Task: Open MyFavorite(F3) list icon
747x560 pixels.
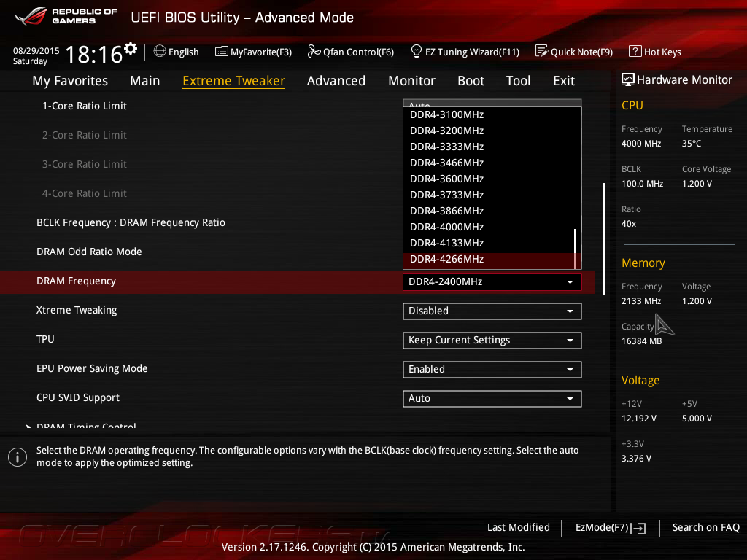Action: coord(222,52)
